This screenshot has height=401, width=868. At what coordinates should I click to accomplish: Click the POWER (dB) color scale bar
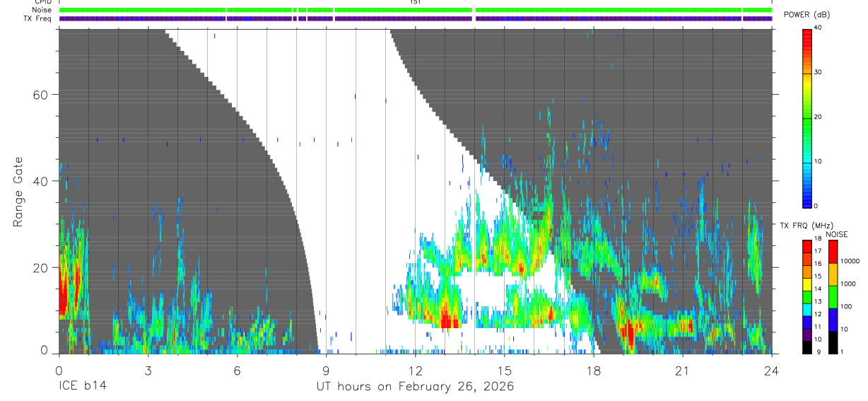click(x=807, y=117)
